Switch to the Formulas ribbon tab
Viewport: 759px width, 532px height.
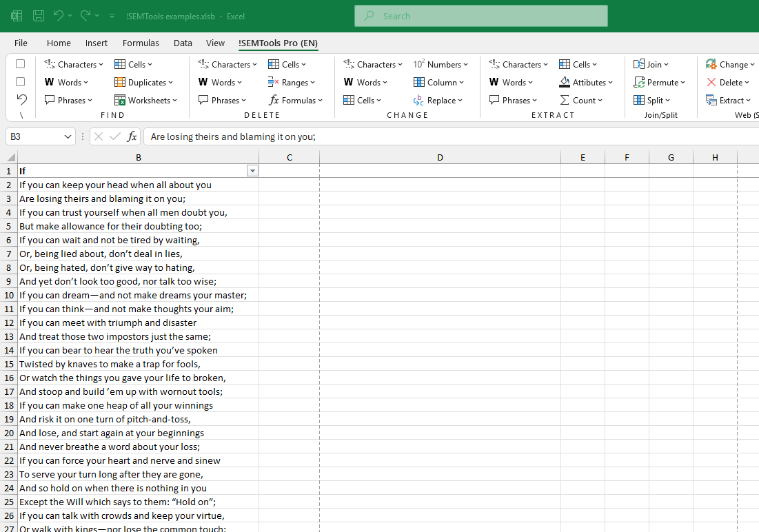(x=141, y=43)
